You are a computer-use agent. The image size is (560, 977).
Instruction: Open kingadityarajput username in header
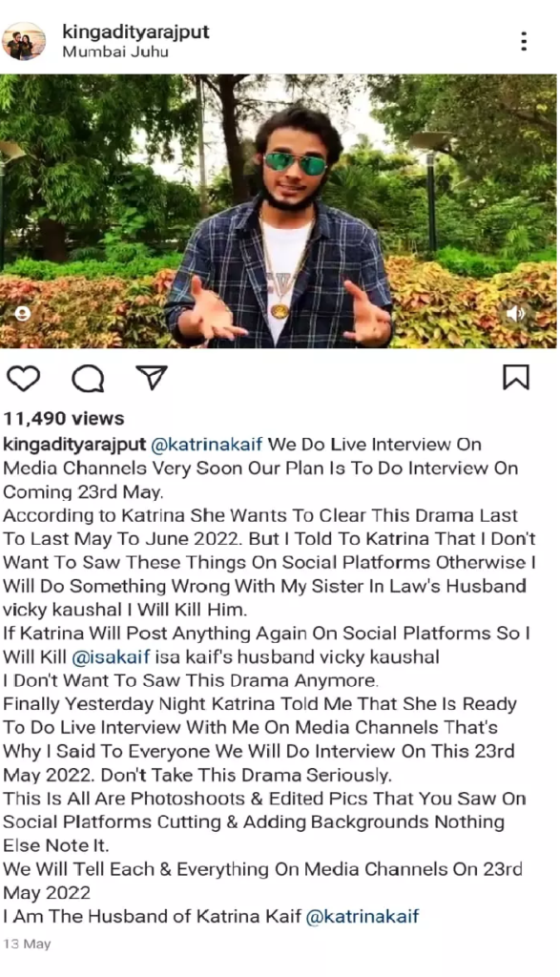coord(135,31)
